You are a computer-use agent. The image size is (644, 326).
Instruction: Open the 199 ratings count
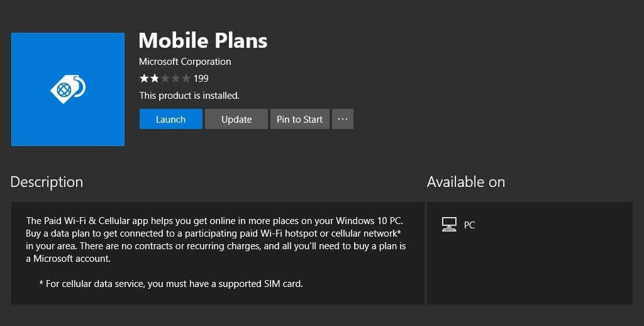click(x=201, y=79)
